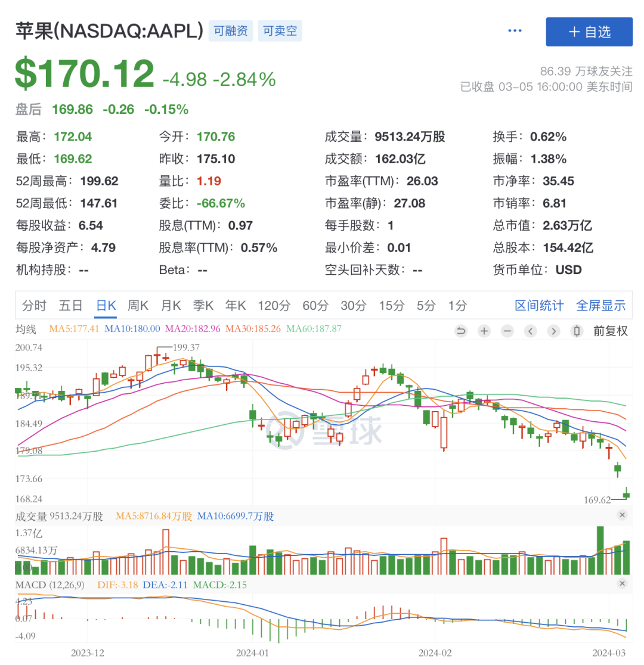Click the chart high marker 199.37
The height and width of the screenshot is (665, 644).
coord(186,347)
